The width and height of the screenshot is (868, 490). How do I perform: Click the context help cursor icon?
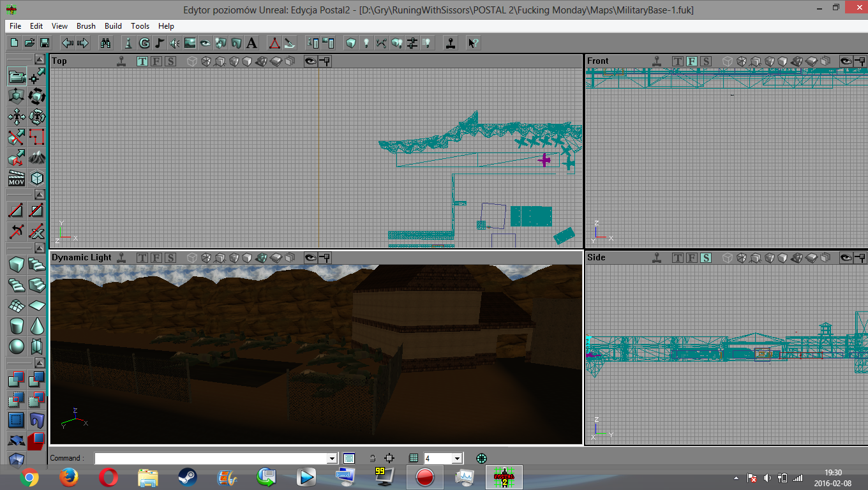tap(473, 43)
